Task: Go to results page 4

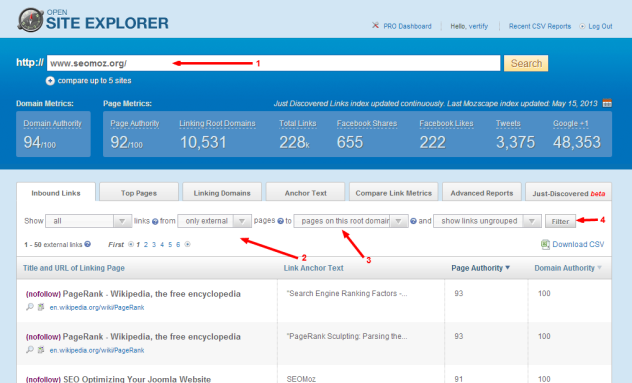Action: (162, 244)
